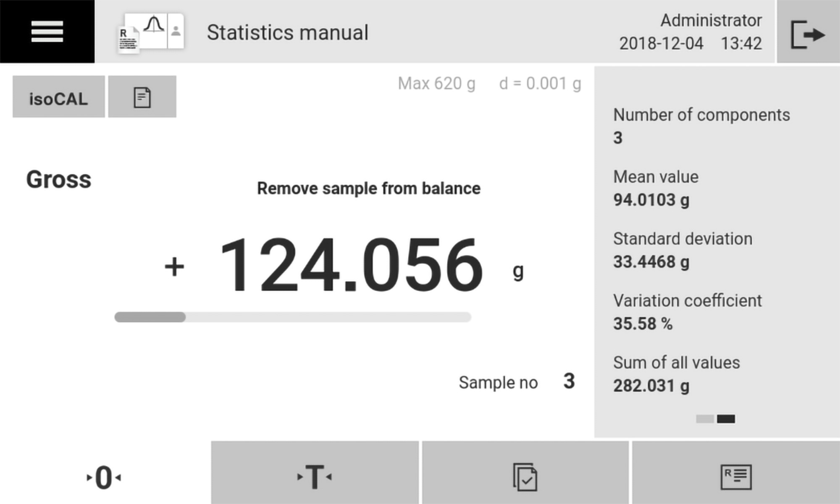The height and width of the screenshot is (504, 840).
Task: Open the leveling document icon beside isoCAL
Action: coord(142,97)
